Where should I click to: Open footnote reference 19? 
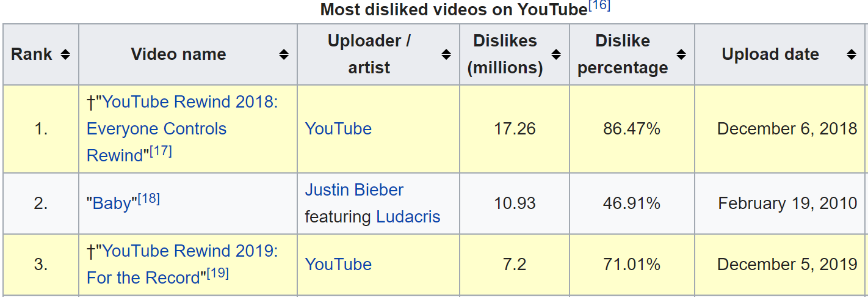click(x=217, y=273)
